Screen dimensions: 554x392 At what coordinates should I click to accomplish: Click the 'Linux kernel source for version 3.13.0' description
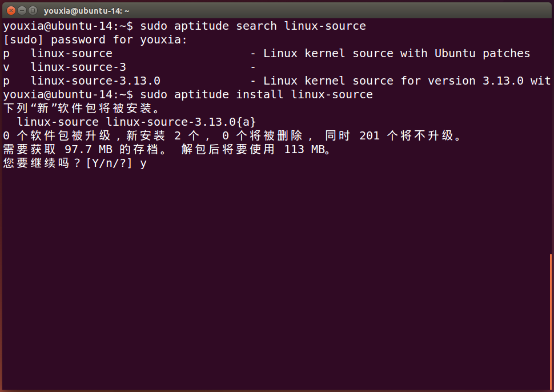pyautogui.click(x=394, y=81)
